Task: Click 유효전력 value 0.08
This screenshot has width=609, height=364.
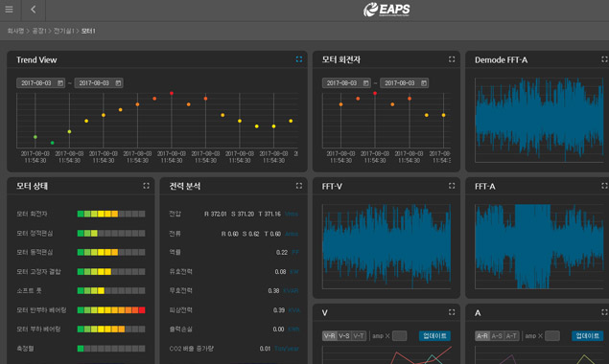Action: (280, 272)
